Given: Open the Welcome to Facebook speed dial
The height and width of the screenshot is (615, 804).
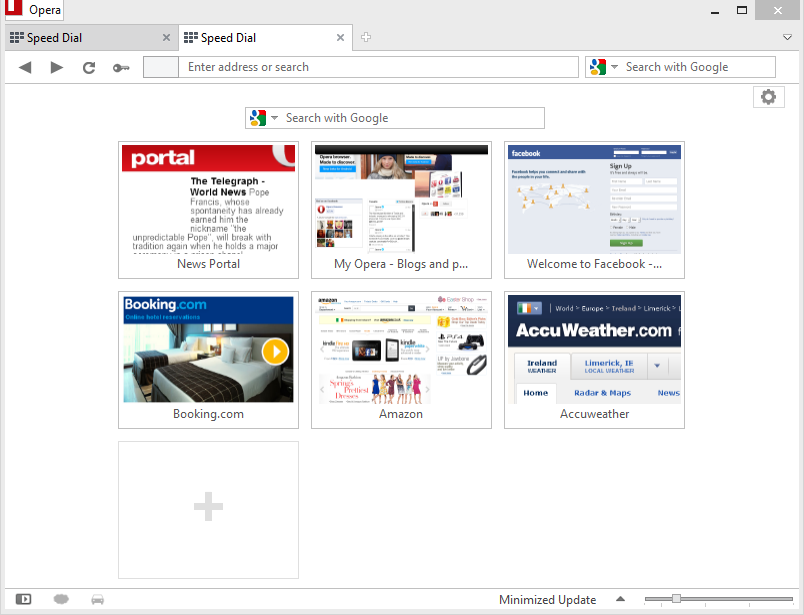Looking at the screenshot, I should [x=594, y=210].
